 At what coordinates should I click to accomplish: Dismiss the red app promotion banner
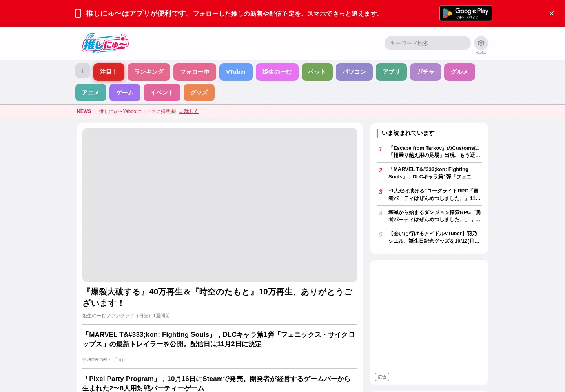coord(551,13)
